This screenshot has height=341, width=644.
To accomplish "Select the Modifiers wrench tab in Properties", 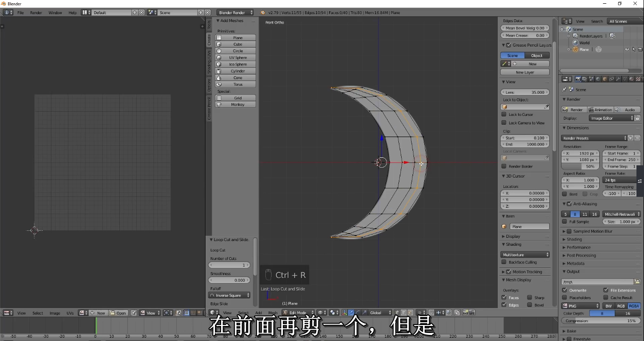I will click(x=618, y=79).
